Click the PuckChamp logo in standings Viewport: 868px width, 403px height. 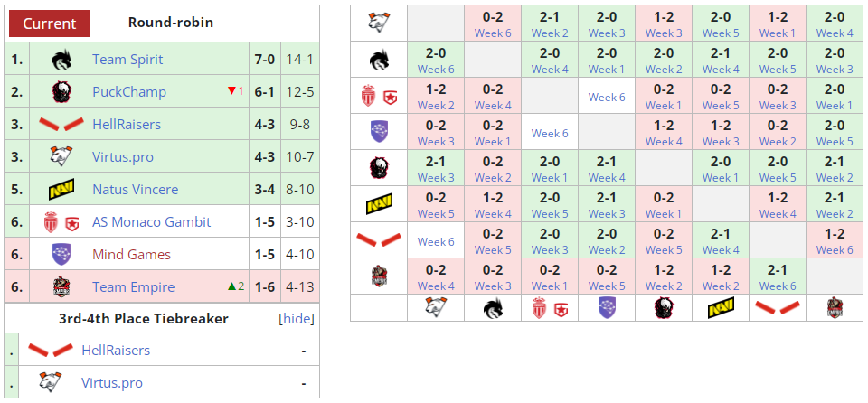click(x=61, y=92)
